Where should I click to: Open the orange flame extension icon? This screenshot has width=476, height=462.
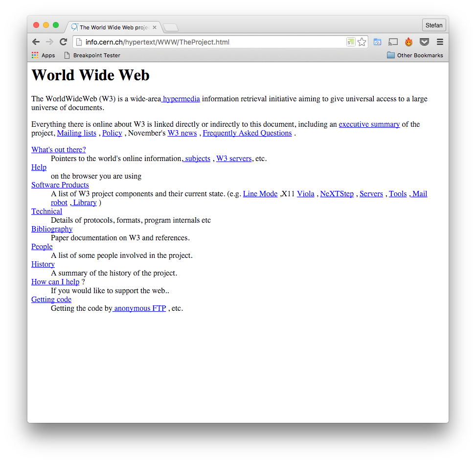408,42
